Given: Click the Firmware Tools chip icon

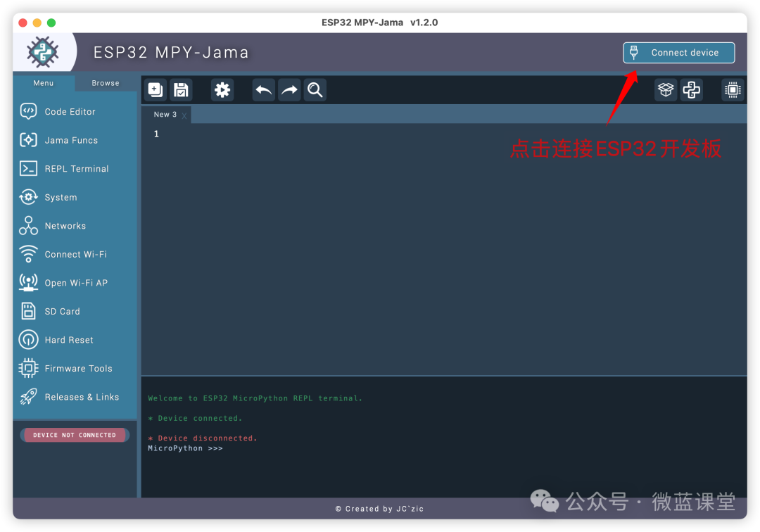Looking at the screenshot, I should 28,368.
